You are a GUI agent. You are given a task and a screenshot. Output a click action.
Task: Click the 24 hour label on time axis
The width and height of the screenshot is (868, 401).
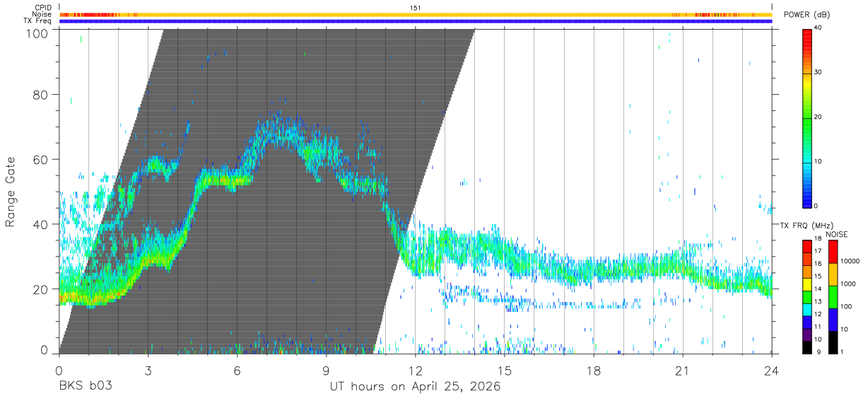pos(771,371)
